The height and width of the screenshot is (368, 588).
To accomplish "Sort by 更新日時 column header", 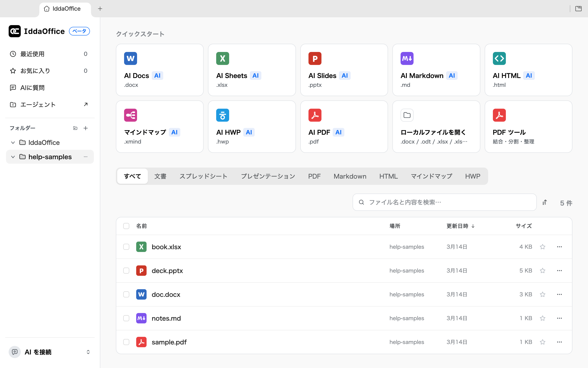I will tap(460, 226).
